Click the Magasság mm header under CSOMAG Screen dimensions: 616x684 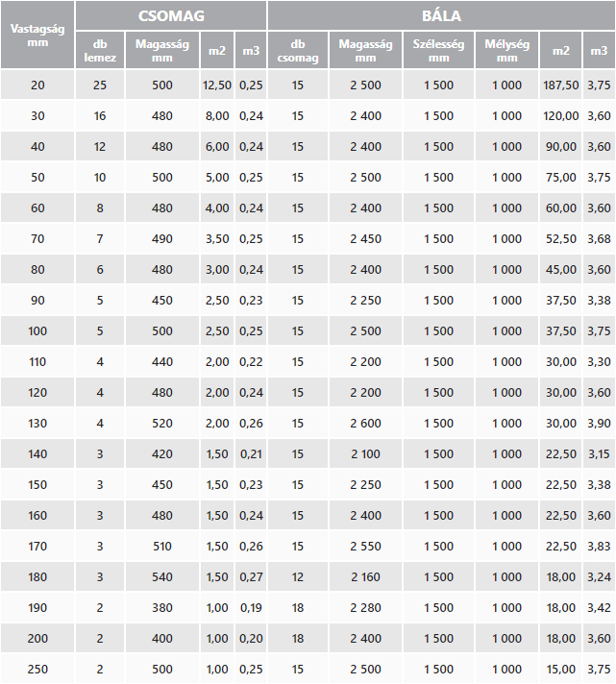pos(161,51)
